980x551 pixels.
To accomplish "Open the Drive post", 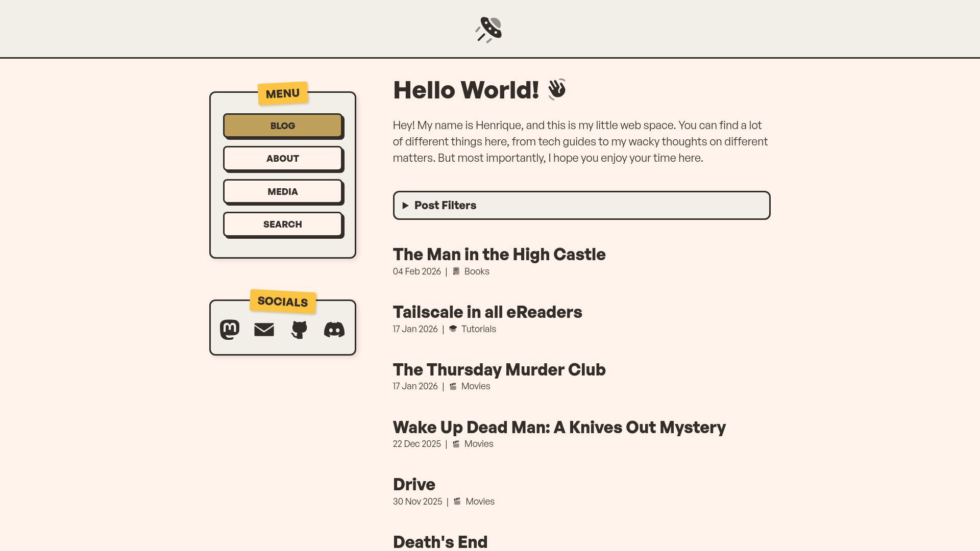I will pos(414,484).
